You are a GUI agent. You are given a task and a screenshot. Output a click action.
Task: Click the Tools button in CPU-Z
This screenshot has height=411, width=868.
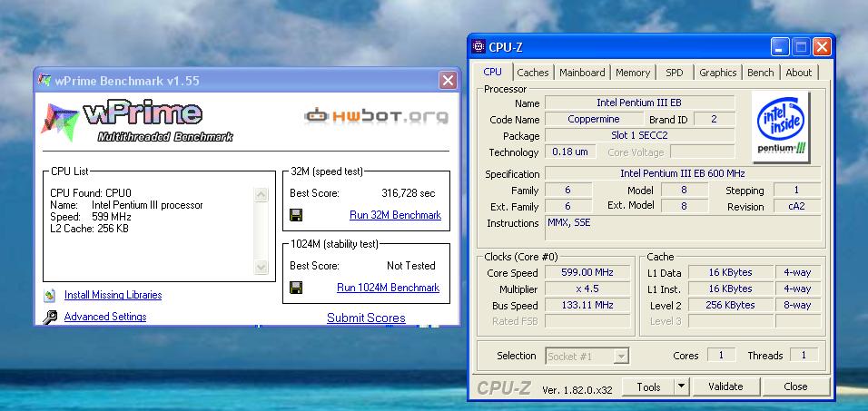648,387
